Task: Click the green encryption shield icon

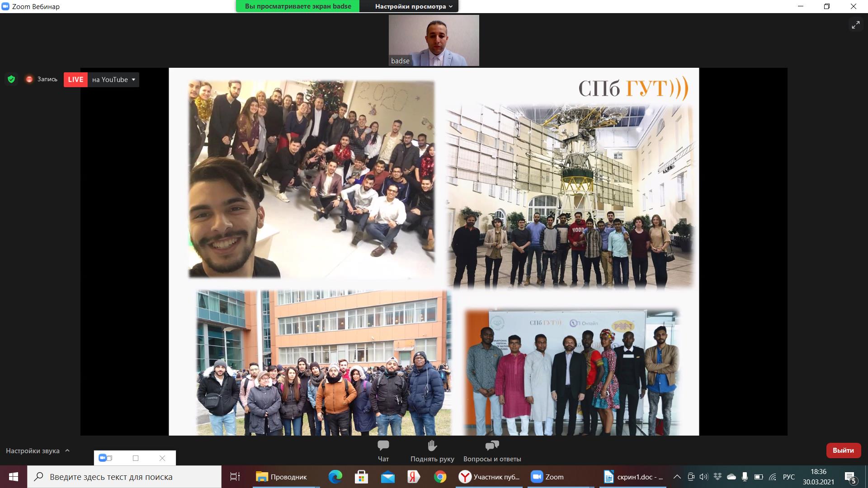Action: point(11,80)
